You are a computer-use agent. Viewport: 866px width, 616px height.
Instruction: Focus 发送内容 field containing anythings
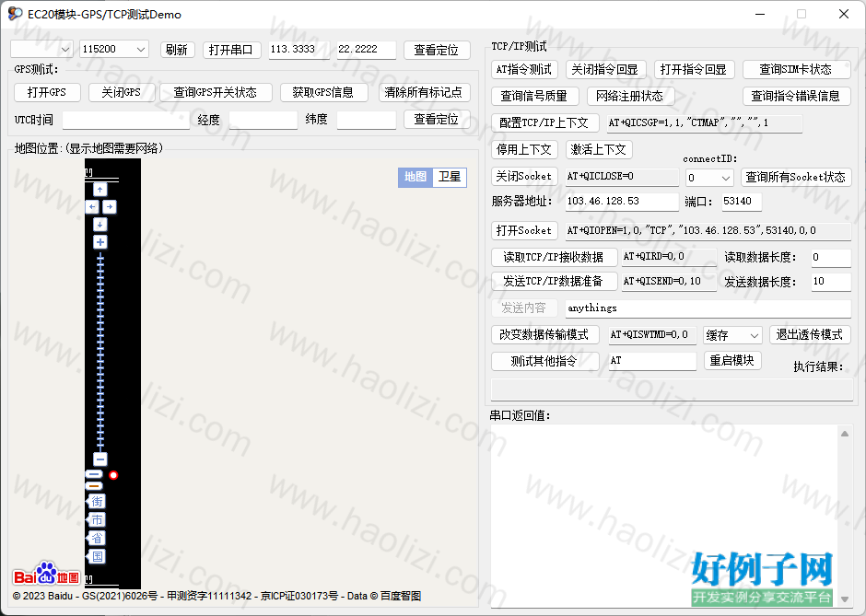point(708,308)
